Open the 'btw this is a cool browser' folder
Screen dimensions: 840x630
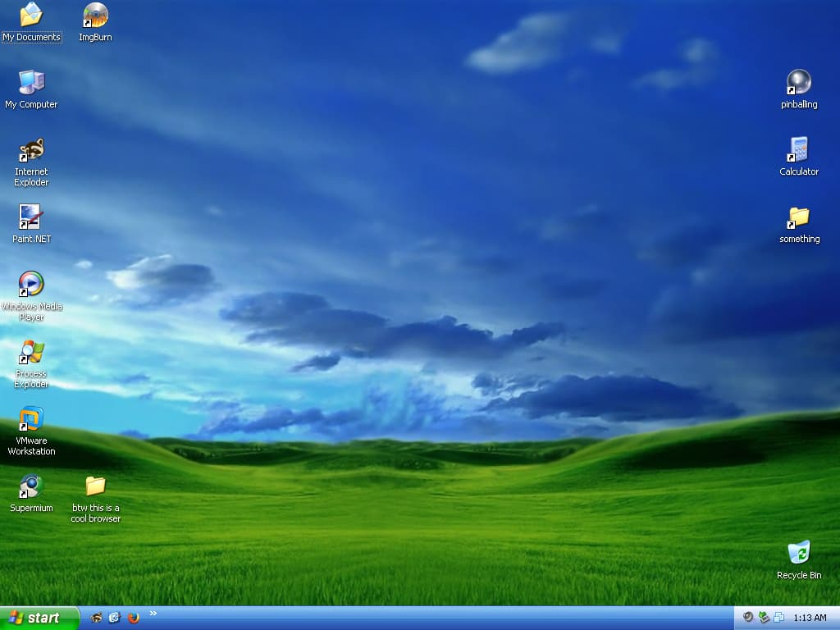coord(96,486)
